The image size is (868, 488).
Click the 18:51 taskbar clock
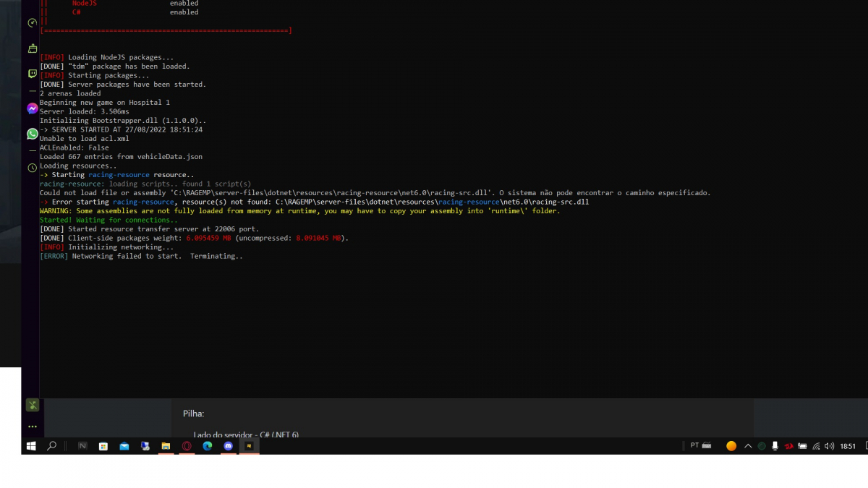pos(848,446)
